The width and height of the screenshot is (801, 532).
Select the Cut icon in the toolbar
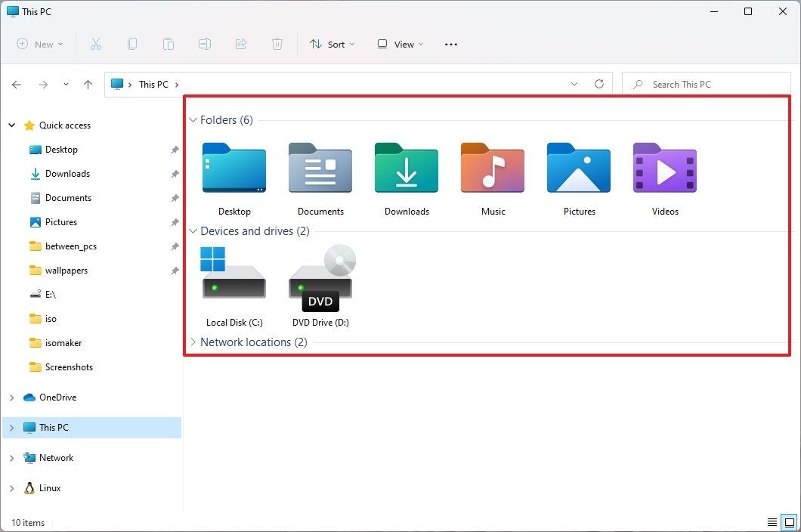96,44
